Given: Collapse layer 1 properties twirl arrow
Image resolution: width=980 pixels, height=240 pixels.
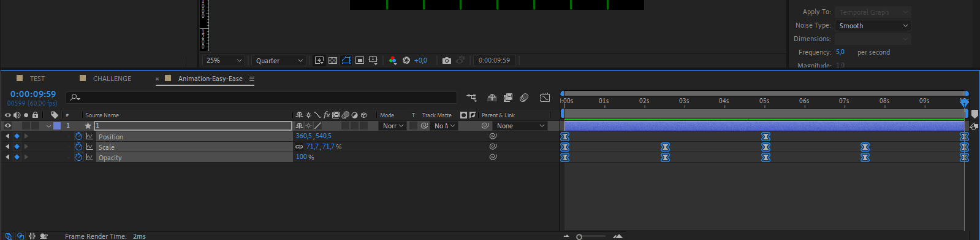Looking at the screenshot, I should pyautogui.click(x=48, y=126).
